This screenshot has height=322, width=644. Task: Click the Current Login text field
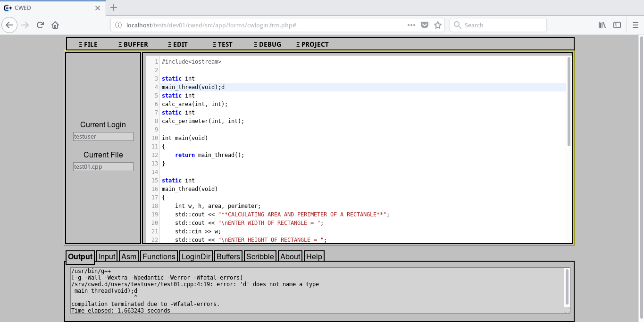click(x=103, y=137)
